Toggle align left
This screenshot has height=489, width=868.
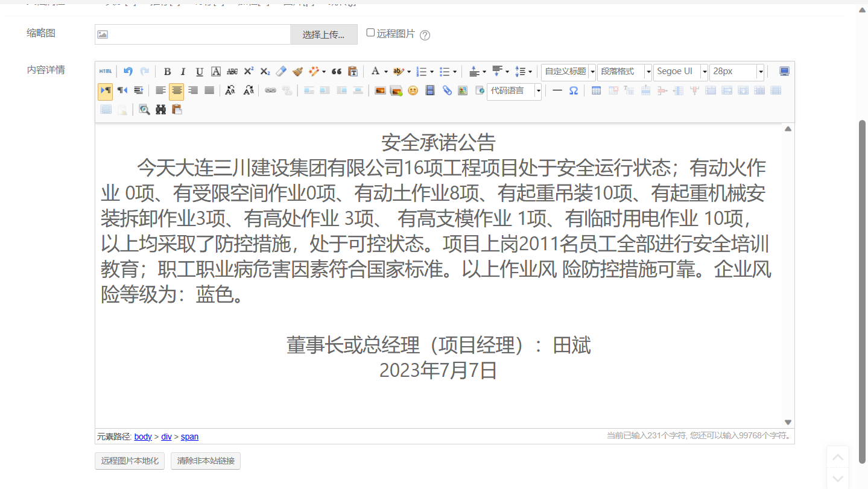click(160, 90)
